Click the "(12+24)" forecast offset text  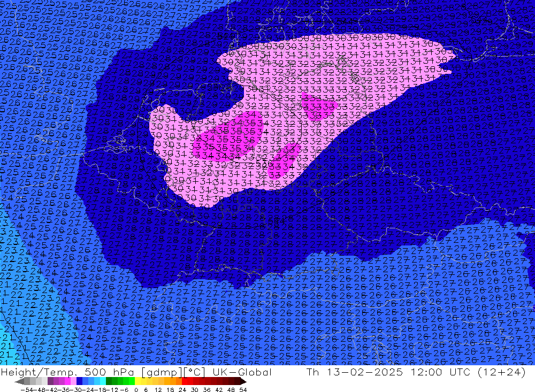(502, 372)
